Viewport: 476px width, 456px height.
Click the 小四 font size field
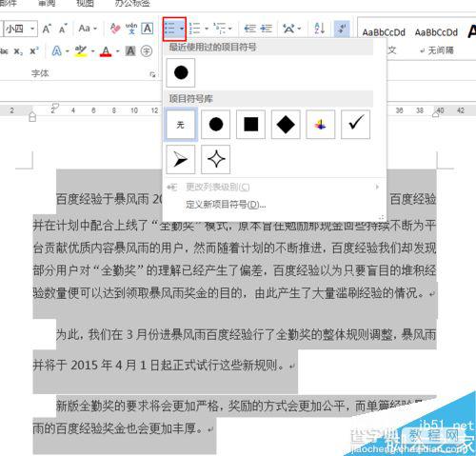point(16,29)
